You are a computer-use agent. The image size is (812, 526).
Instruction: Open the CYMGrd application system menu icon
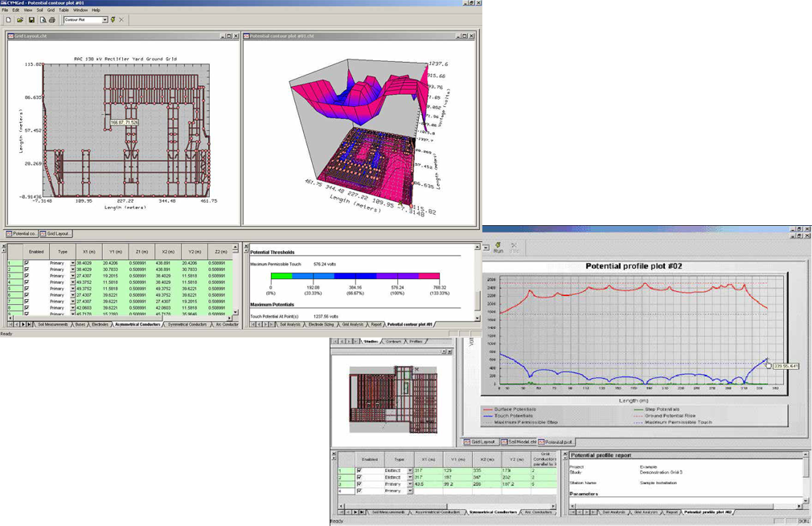(3, 2)
